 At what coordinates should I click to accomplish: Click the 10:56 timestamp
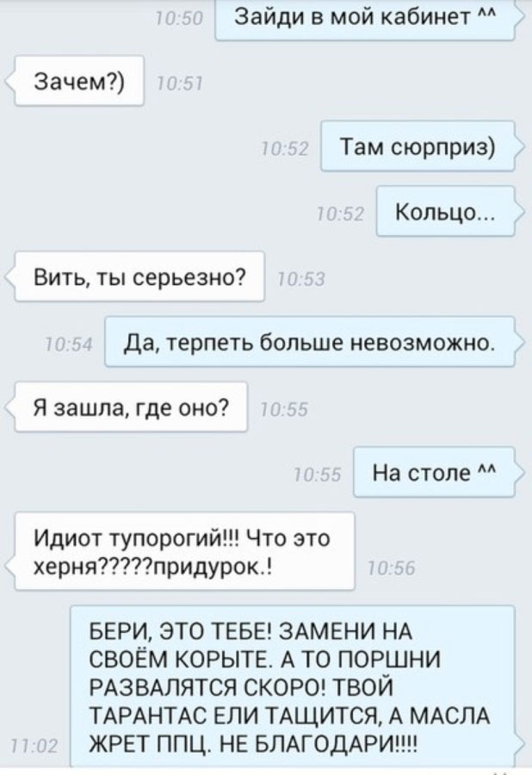click(391, 569)
